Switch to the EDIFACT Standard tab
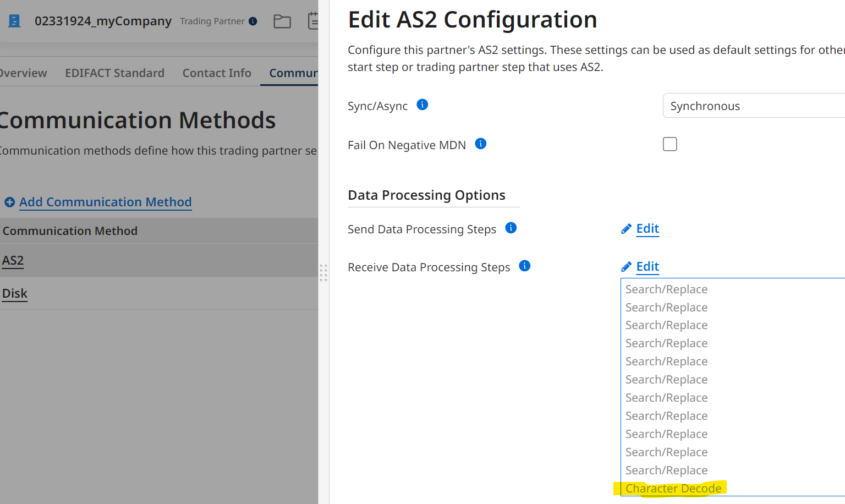This screenshot has height=504, width=845. pyautogui.click(x=114, y=73)
